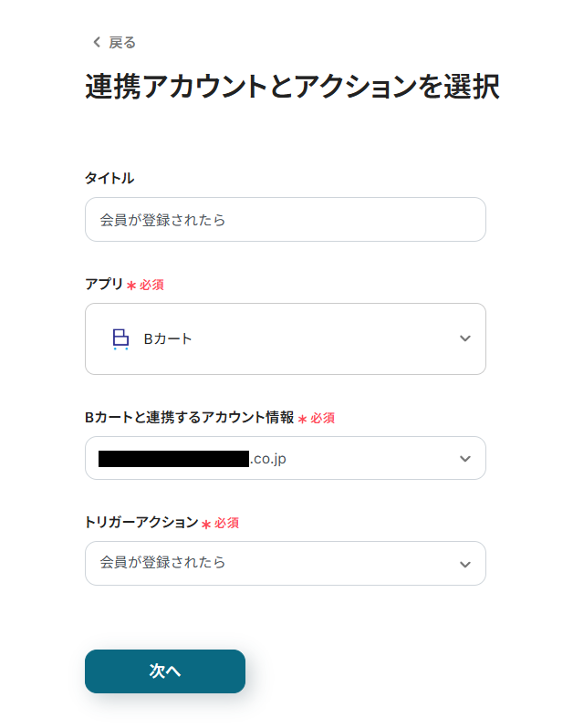Click the 連携アカウントとアクションを選択 page heading

click(292, 87)
